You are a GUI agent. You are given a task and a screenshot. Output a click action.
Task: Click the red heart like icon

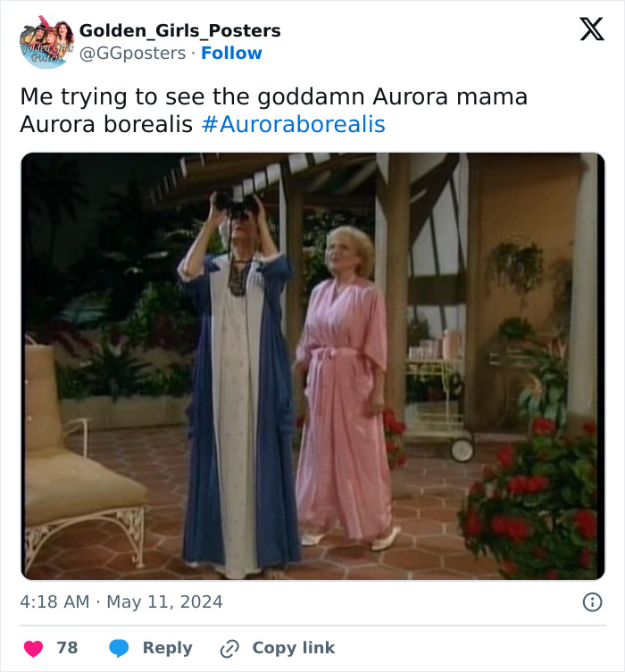pyautogui.click(x=33, y=648)
